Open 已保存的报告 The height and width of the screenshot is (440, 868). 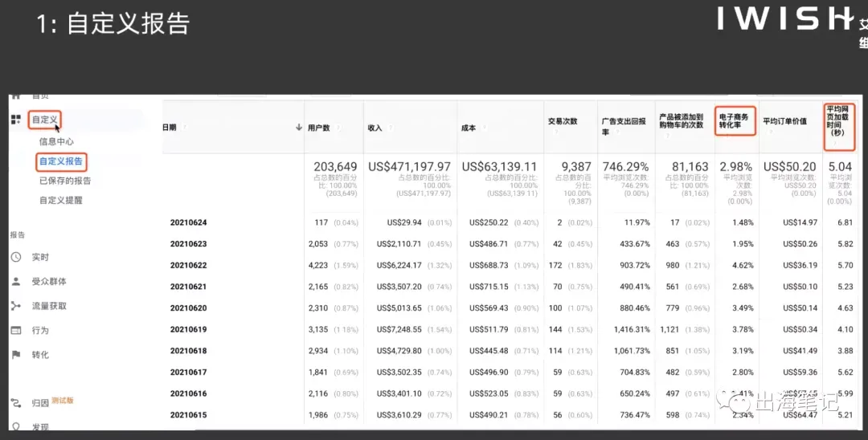65,180
